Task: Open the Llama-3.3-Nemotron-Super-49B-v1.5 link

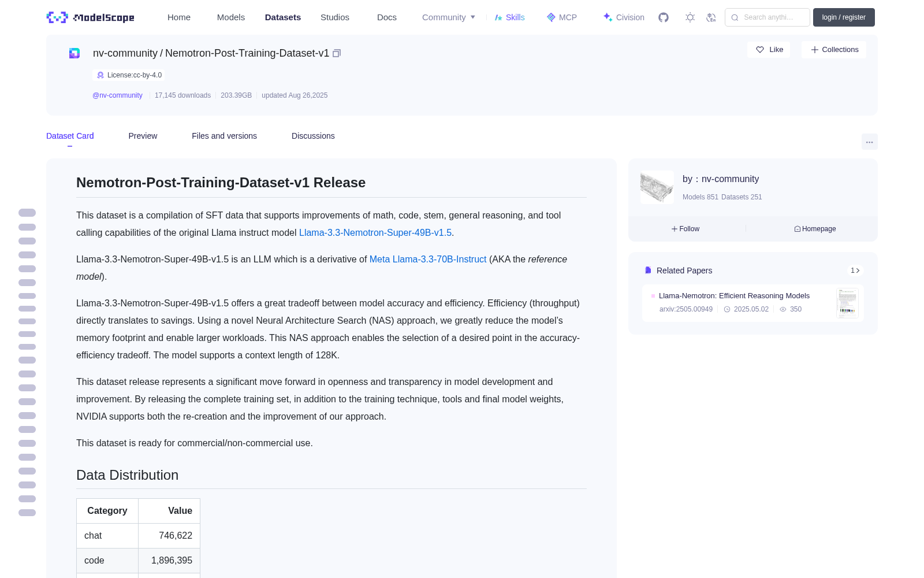Action: coord(375,232)
